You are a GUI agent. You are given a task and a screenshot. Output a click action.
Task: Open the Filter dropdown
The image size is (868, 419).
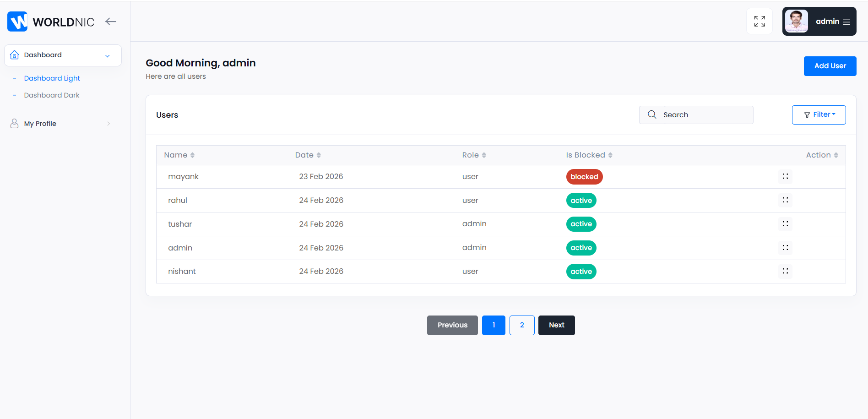(819, 115)
